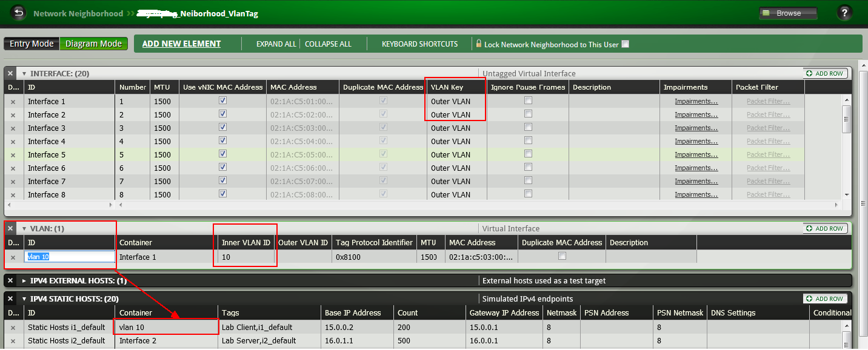Click the Browse button
Screen dimensions: 868x350
tap(787, 12)
